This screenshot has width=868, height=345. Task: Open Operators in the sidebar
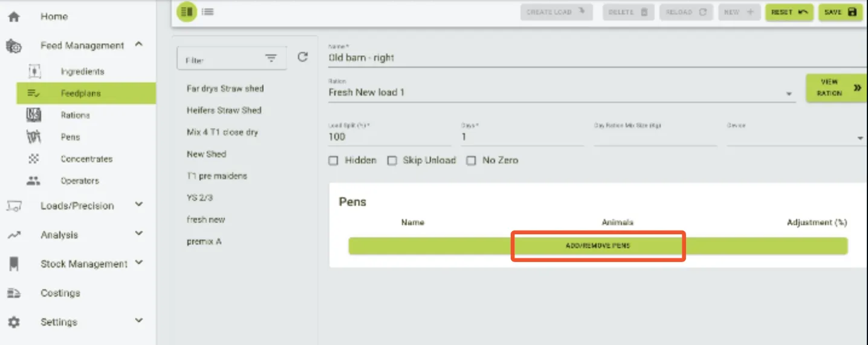point(80,180)
